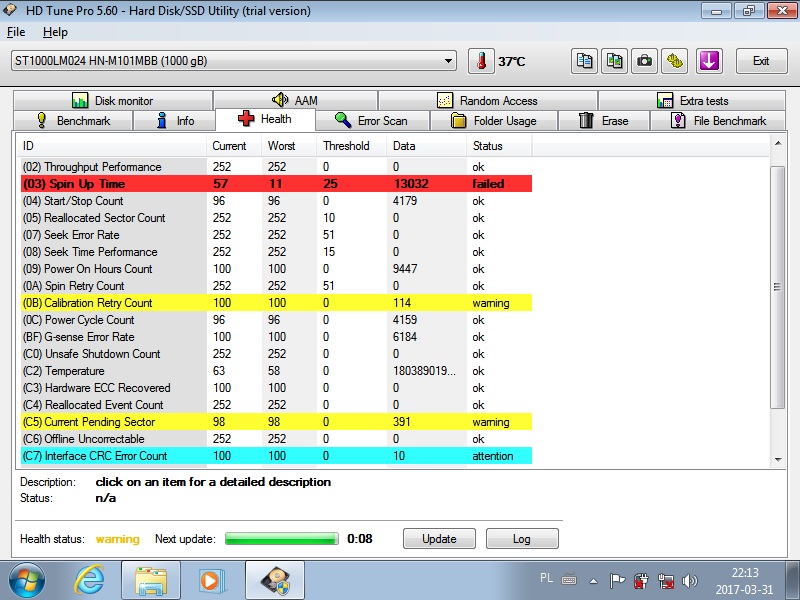This screenshot has width=800, height=600.
Task: Click the Exit button
Action: pos(761,61)
